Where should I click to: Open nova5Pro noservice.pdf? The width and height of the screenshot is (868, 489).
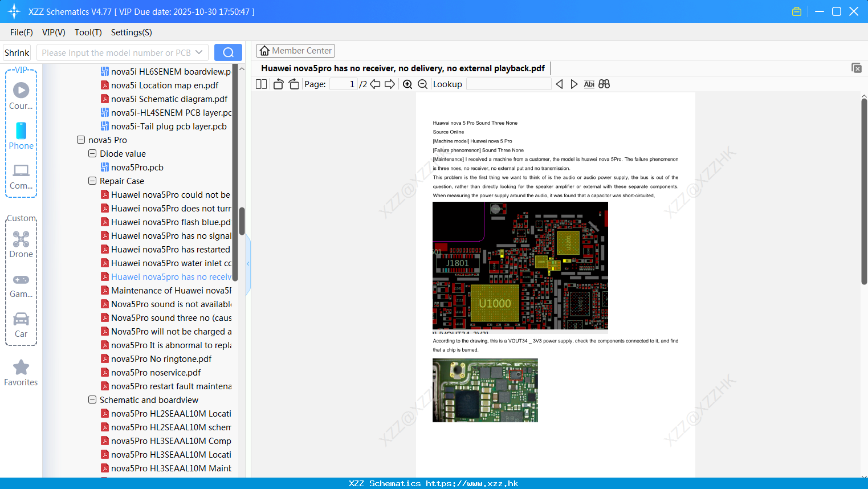click(156, 373)
